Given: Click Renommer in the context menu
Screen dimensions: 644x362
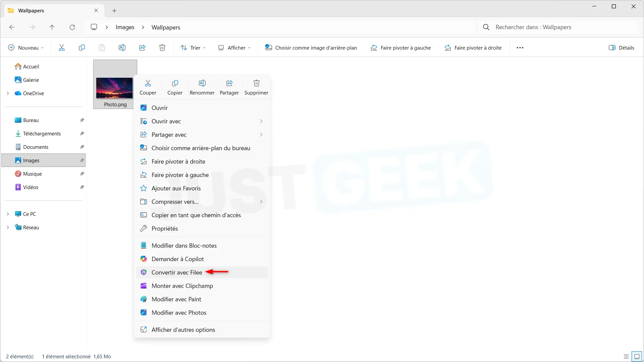Looking at the screenshot, I should tap(202, 87).
